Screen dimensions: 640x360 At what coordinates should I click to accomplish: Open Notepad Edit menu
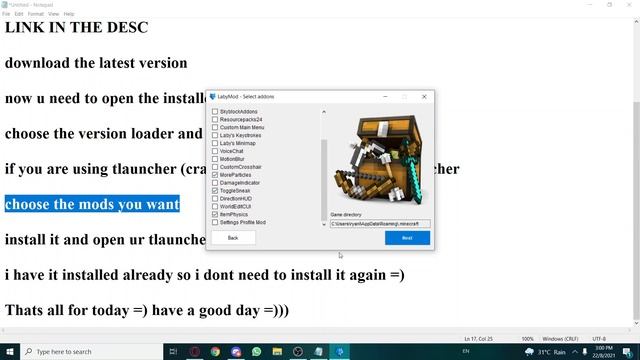(19, 14)
